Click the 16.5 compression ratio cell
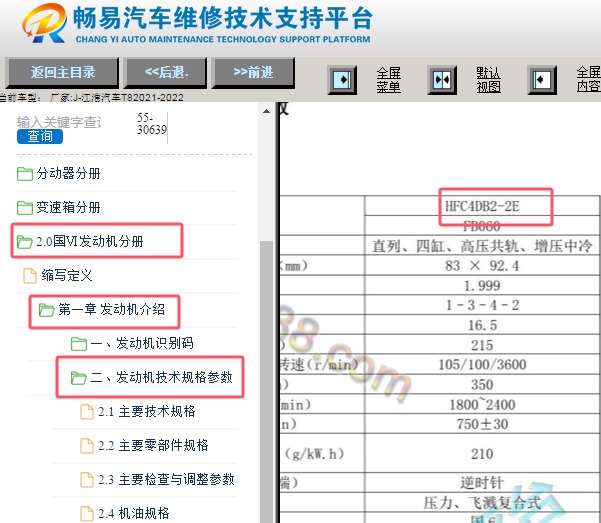The height and width of the screenshot is (523, 601). pos(482,326)
